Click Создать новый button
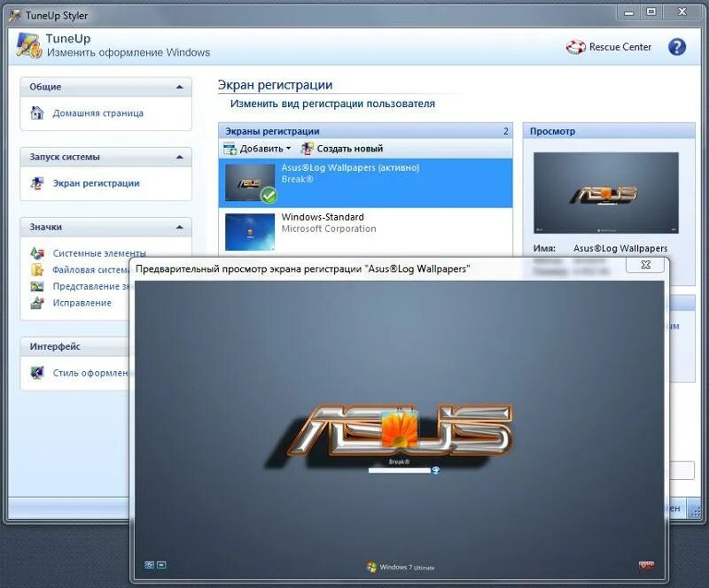Screen dimensions: 709x588 click(x=342, y=148)
